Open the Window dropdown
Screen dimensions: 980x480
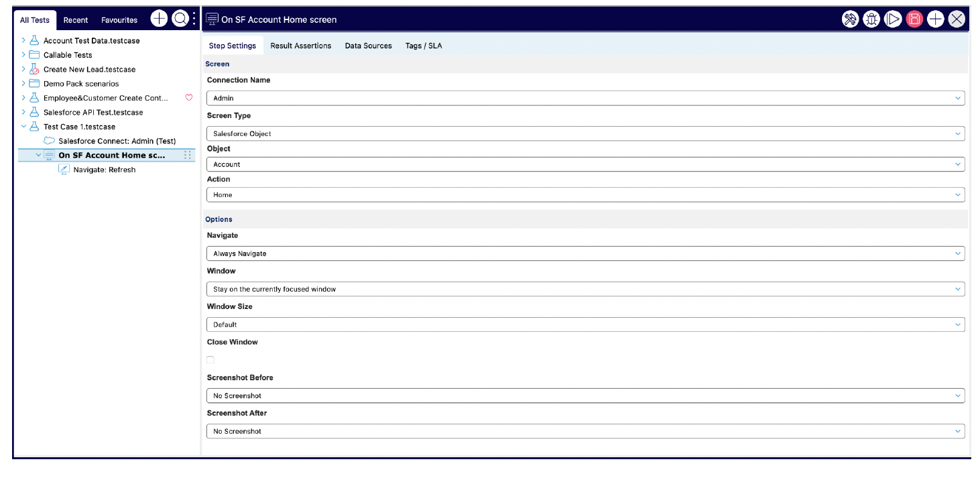pyautogui.click(x=586, y=289)
